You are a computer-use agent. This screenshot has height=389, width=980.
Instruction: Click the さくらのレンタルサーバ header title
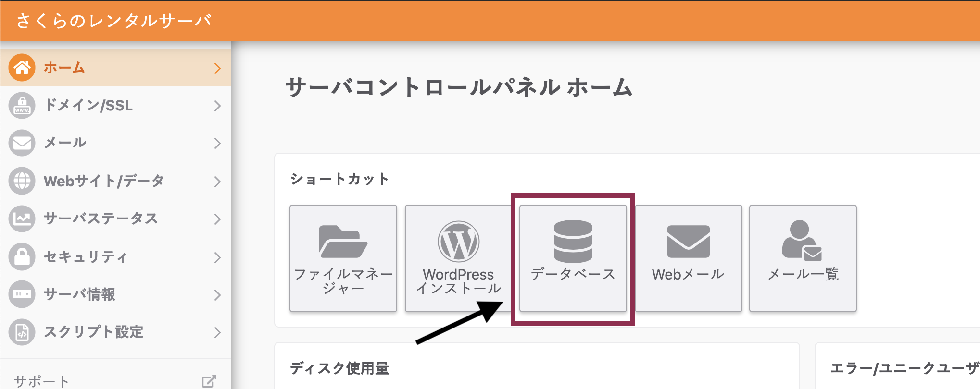114,21
